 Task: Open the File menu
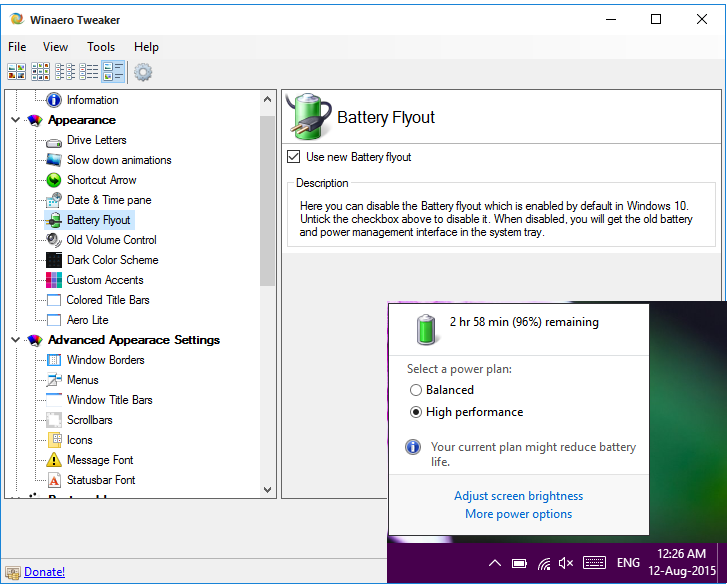[x=17, y=47]
